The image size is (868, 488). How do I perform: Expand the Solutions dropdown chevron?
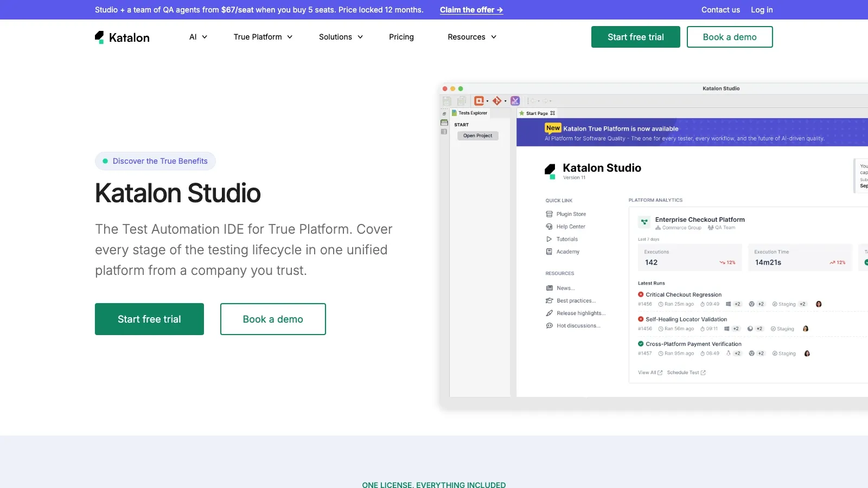click(x=360, y=37)
